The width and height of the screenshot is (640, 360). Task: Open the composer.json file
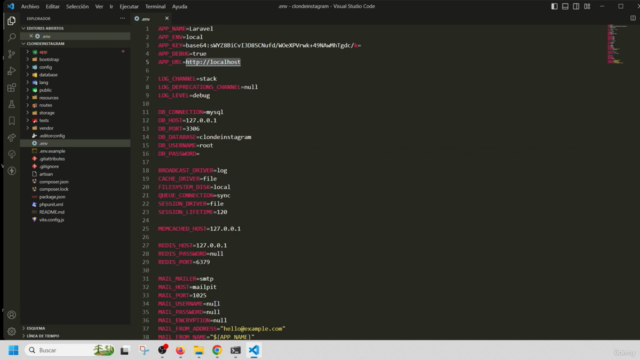pos(53,182)
